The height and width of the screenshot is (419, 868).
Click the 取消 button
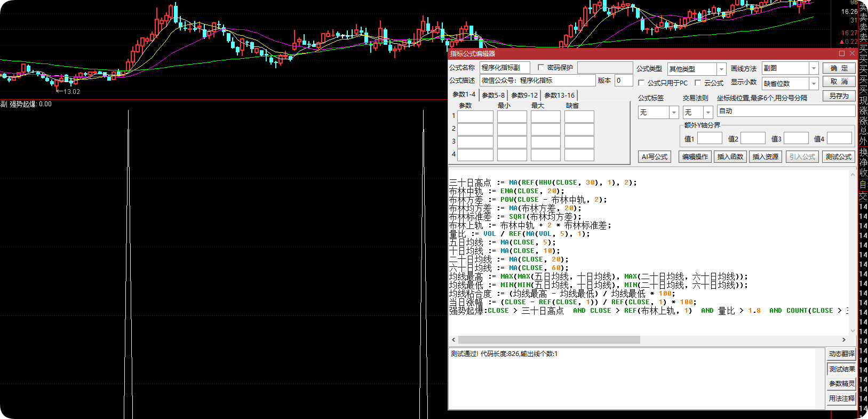pyautogui.click(x=839, y=82)
